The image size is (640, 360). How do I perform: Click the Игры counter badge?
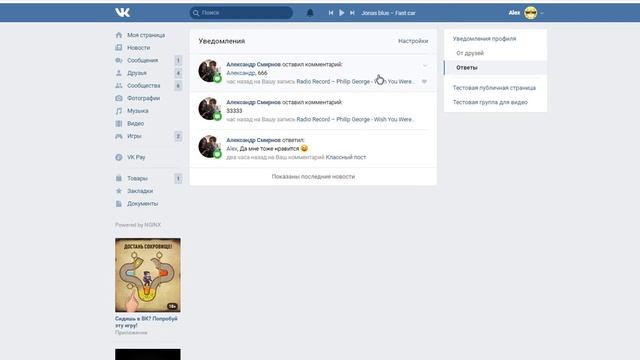(178, 136)
